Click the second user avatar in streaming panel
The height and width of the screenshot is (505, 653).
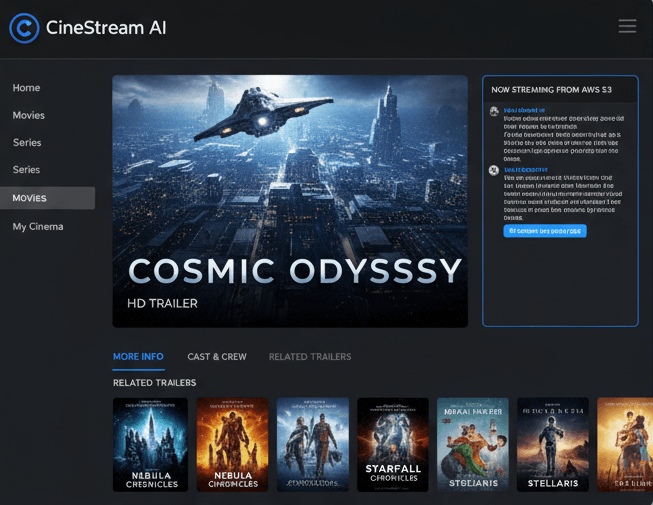tap(494, 170)
